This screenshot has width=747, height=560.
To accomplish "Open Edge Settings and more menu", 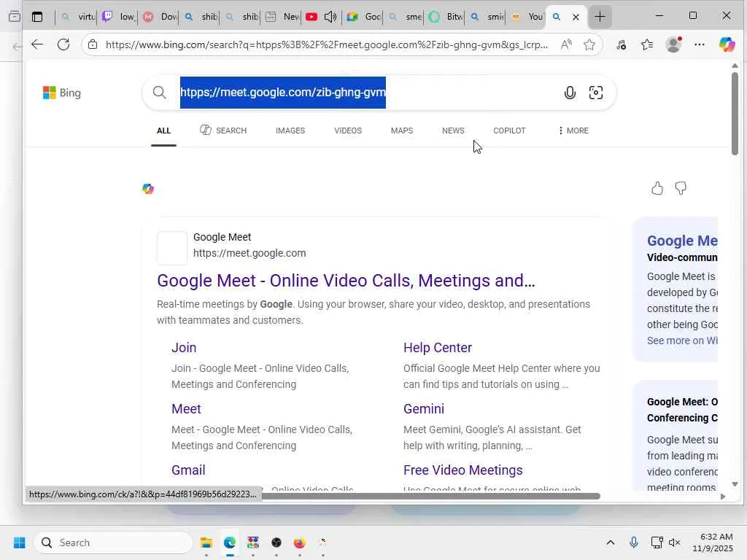I will point(700,44).
